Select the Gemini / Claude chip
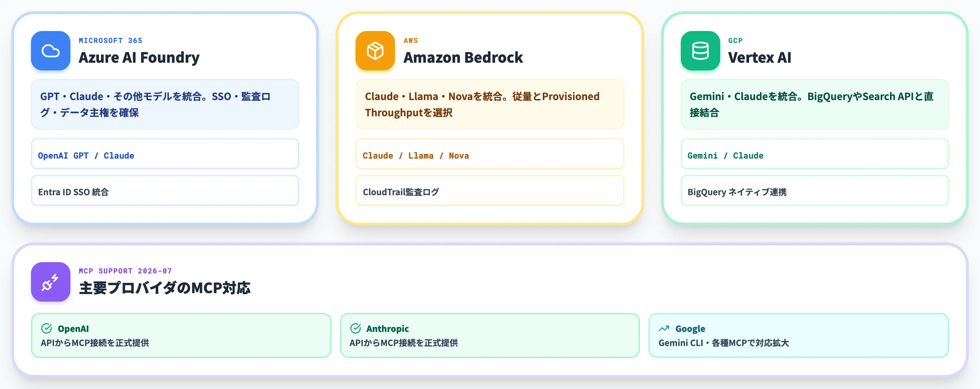This screenshot has height=389, width=980. 815,154
